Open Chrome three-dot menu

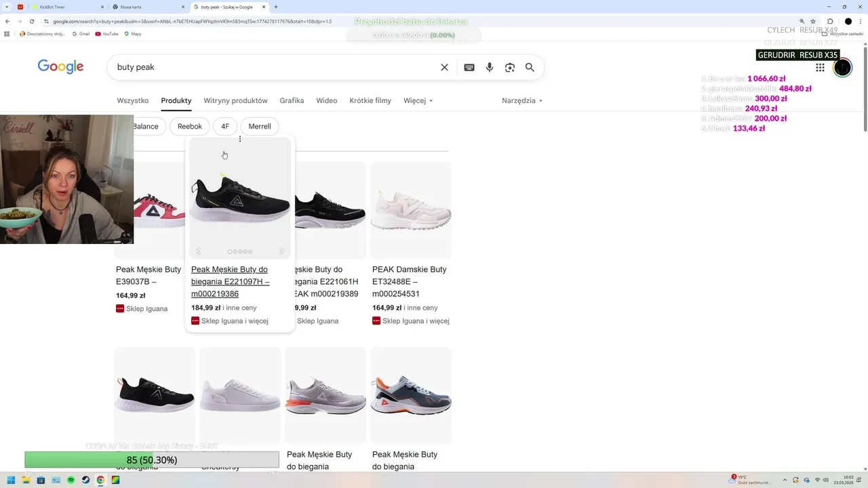[x=860, y=21]
